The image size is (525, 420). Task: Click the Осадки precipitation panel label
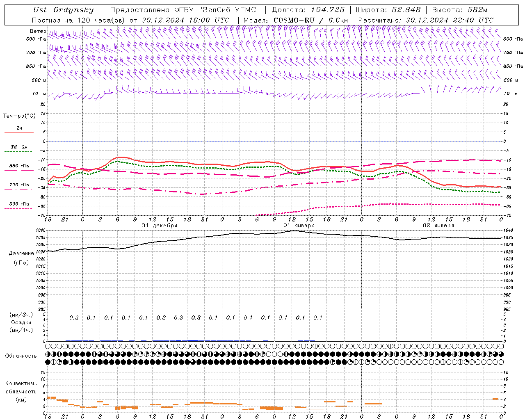[x=21, y=322]
